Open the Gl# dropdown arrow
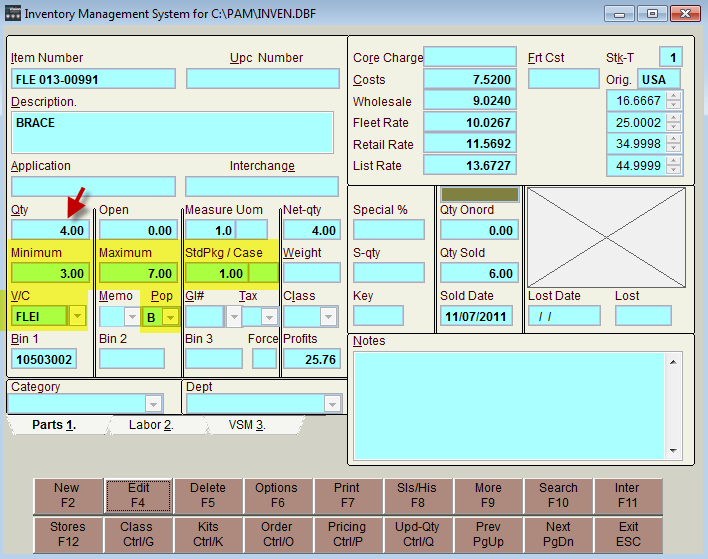708x559 pixels. (233, 317)
